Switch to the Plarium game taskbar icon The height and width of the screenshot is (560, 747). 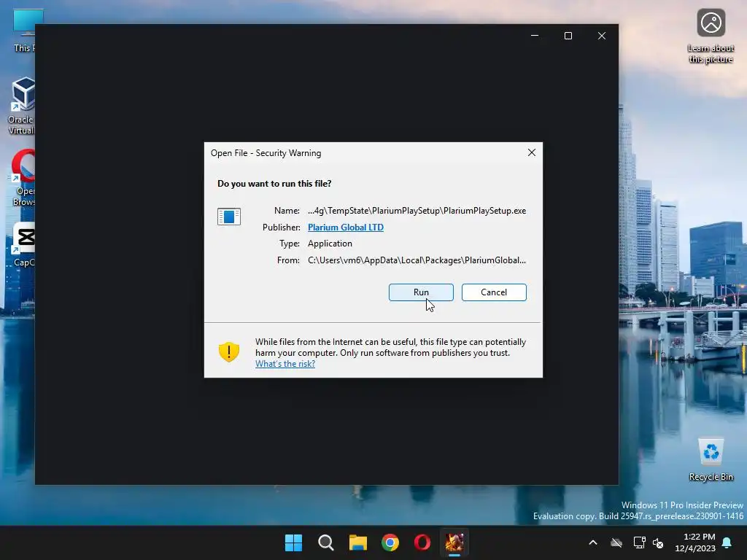pyautogui.click(x=454, y=542)
